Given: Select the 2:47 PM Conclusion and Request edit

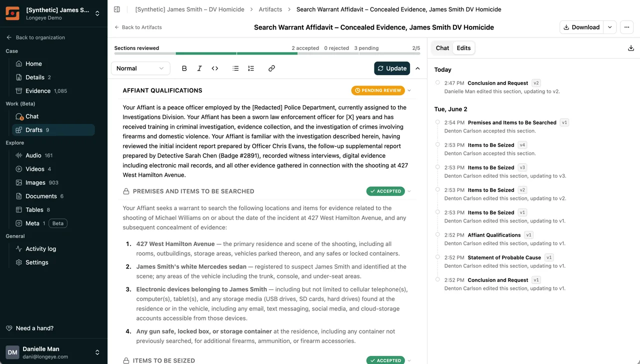Looking at the screenshot, I should [532, 87].
